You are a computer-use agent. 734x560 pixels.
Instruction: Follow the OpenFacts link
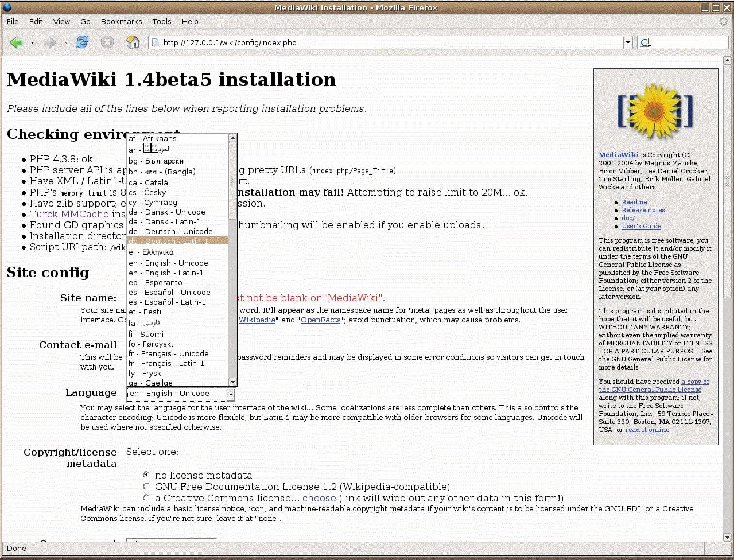321,320
